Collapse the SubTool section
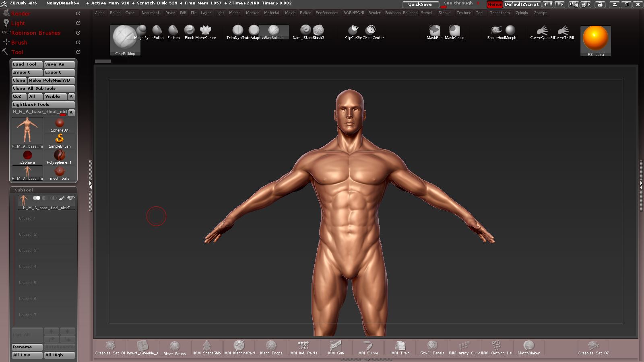The image size is (644, 362). point(24,190)
